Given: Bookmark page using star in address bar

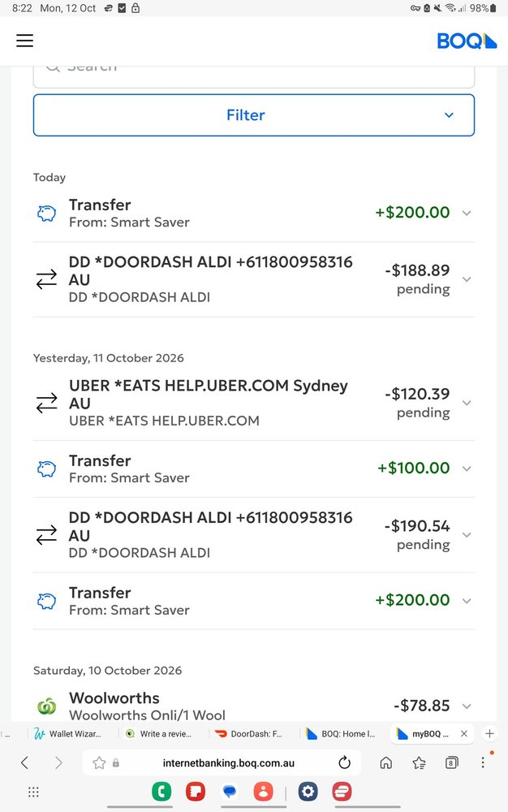Looking at the screenshot, I should tap(99, 762).
